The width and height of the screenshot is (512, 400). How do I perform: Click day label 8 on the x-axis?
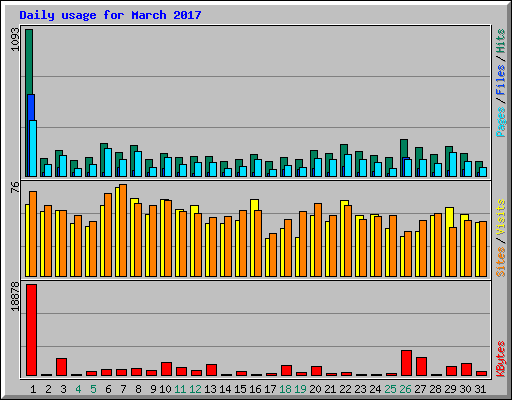138,389
